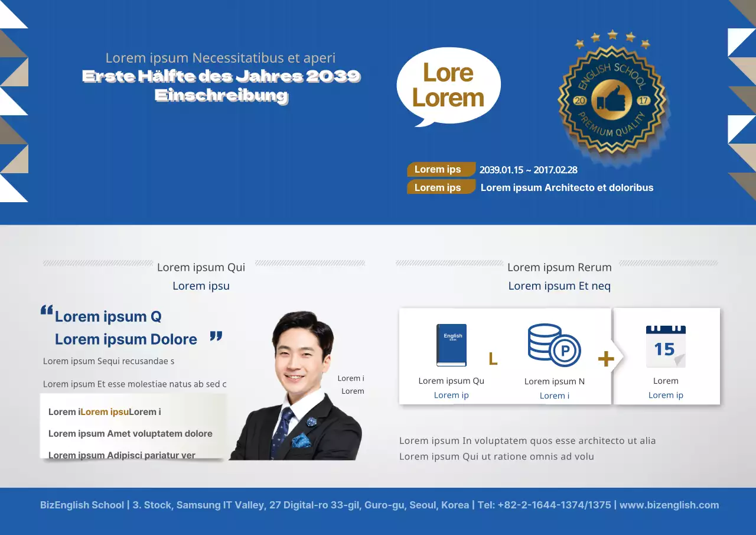756x535 pixels.
Task: Click the Lorem i link under coins
Action: point(554,395)
